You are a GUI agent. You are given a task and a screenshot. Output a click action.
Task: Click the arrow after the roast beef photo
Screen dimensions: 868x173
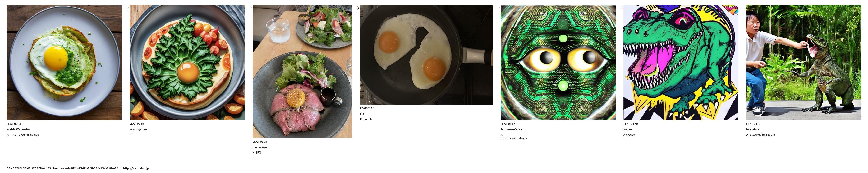pos(356,8)
